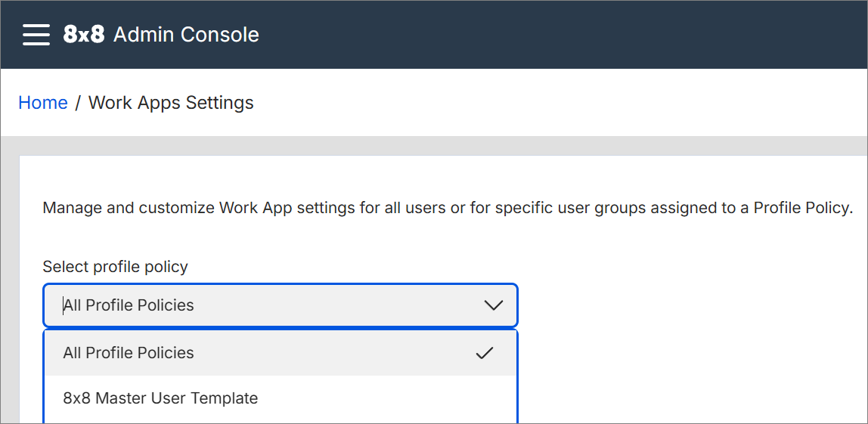The width and height of the screenshot is (868, 424).
Task: Click empty space between All Profile Policies text and chevron
Action: coord(338,305)
